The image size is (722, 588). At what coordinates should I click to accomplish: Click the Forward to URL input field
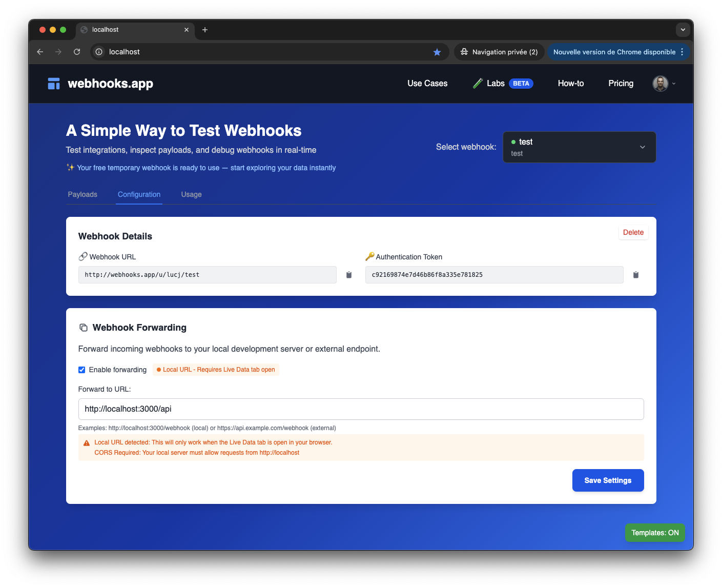click(361, 409)
